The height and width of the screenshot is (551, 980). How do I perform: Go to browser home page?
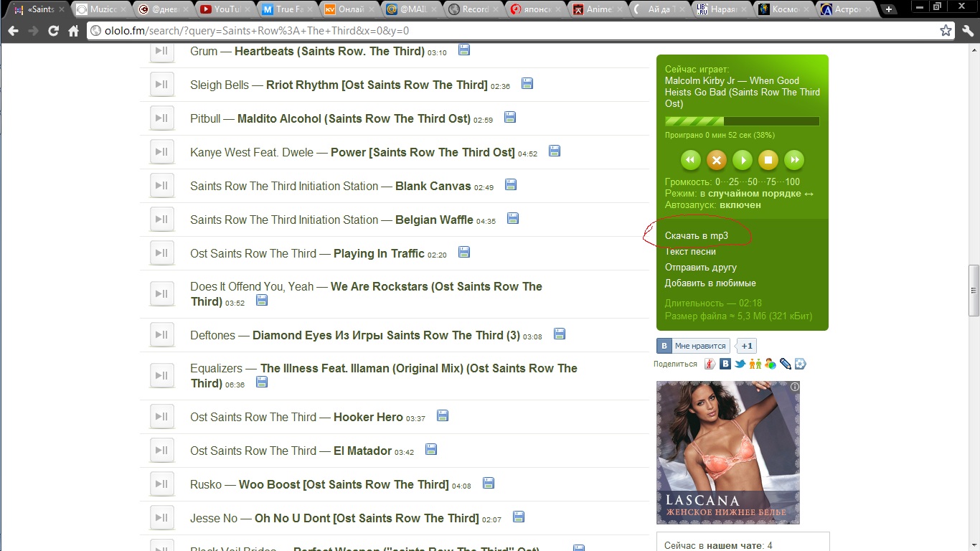(x=73, y=31)
